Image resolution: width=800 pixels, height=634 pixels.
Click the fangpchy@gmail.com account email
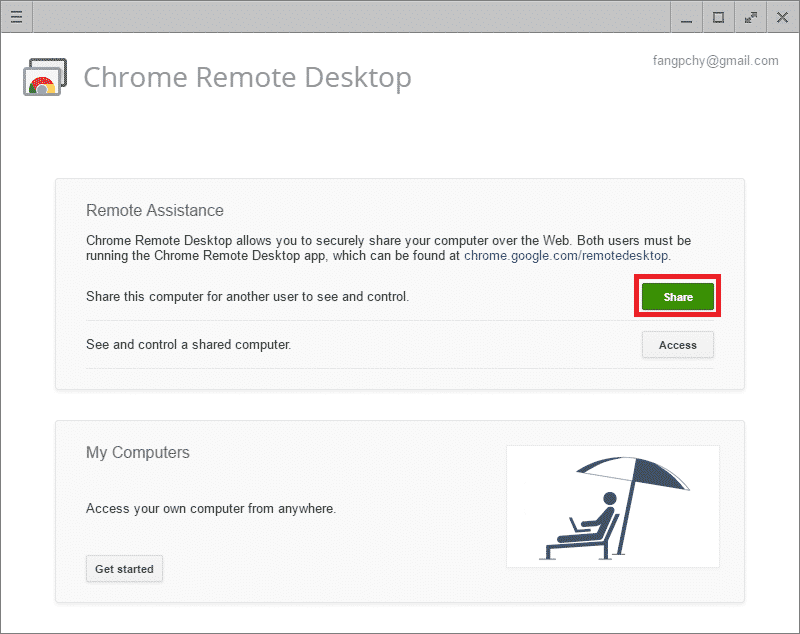click(x=715, y=61)
